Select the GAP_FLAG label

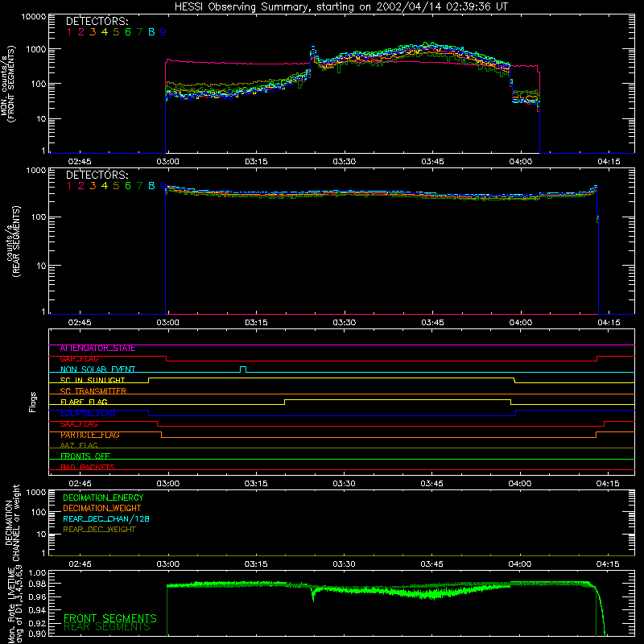click(79, 359)
